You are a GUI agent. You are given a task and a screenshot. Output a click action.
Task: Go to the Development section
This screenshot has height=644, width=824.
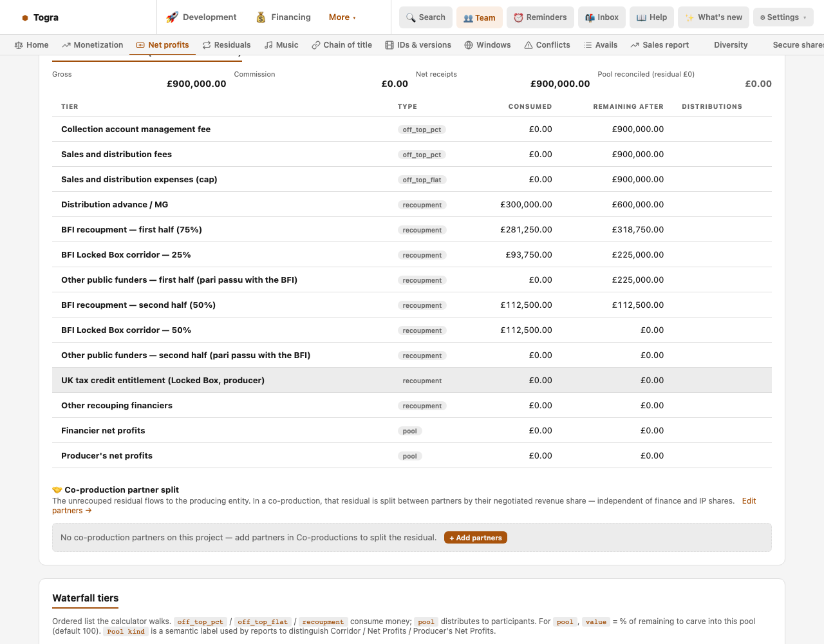click(201, 17)
